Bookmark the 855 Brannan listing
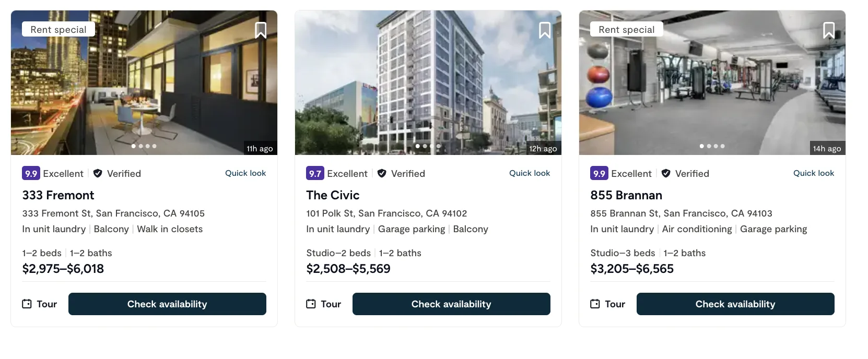Screen dimensions: 868x359 829,30
